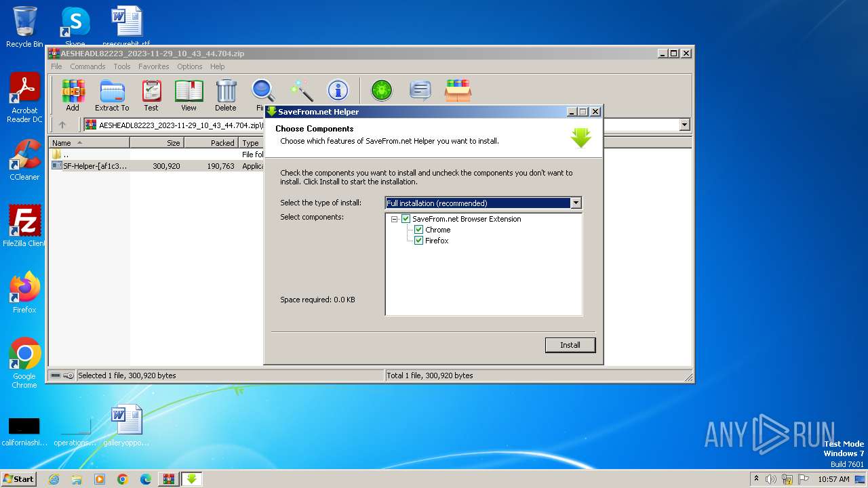Open Internet Explorer from the taskbar
This screenshot has width=868, height=488.
coord(54,479)
